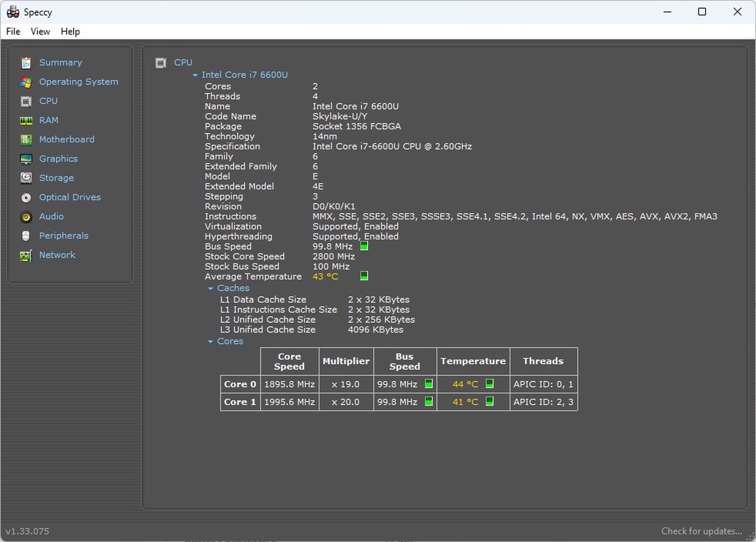The width and height of the screenshot is (756, 542).
Task: Click the RAM stick icon in sidebar
Action: coord(26,120)
